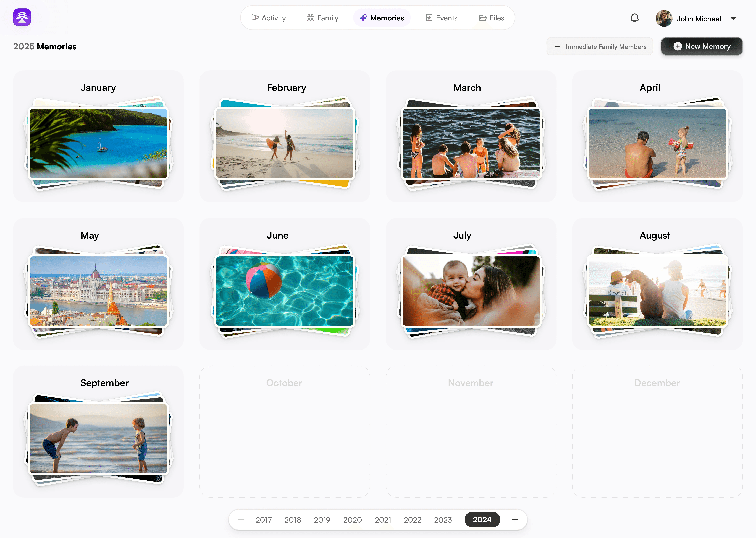Open January memories photo stack
756x538 pixels.
[98, 143]
